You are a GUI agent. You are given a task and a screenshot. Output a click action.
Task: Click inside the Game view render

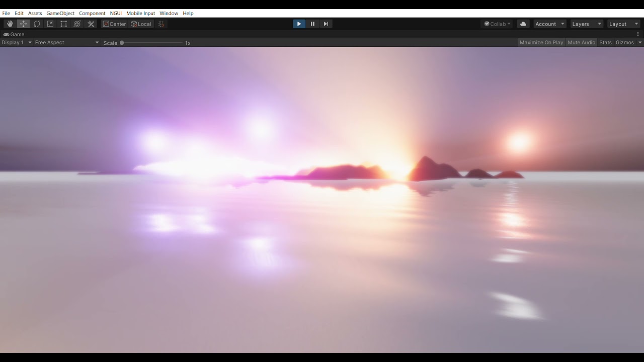322,200
